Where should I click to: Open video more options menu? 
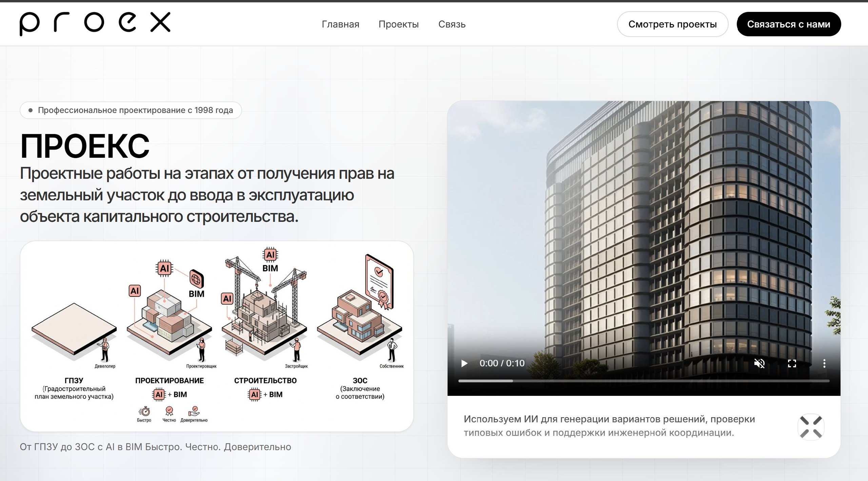click(x=824, y=364)
